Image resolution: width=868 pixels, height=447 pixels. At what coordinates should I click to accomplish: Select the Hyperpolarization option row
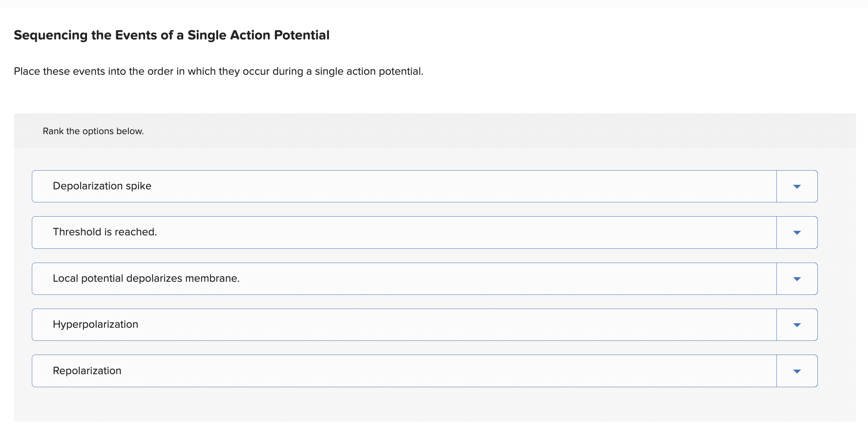[x=383, y=324]
